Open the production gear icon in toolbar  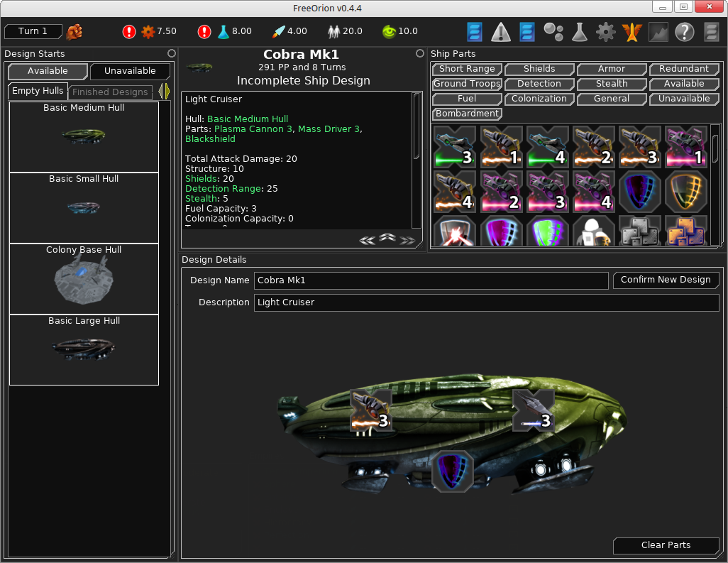[605, 32]
